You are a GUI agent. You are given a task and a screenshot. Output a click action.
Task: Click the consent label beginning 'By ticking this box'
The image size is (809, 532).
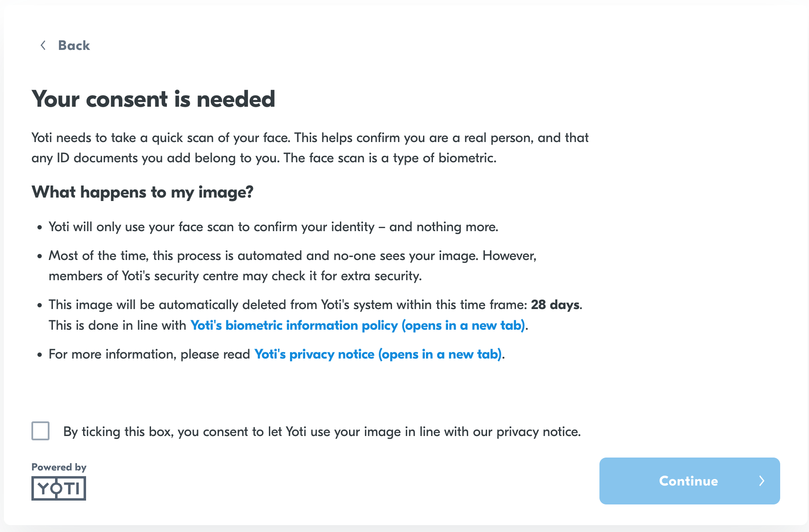(322, 431)
